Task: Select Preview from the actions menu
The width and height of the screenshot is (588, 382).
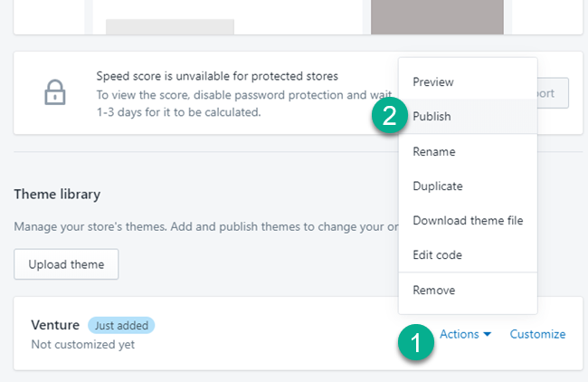Action: pos(432,82)
